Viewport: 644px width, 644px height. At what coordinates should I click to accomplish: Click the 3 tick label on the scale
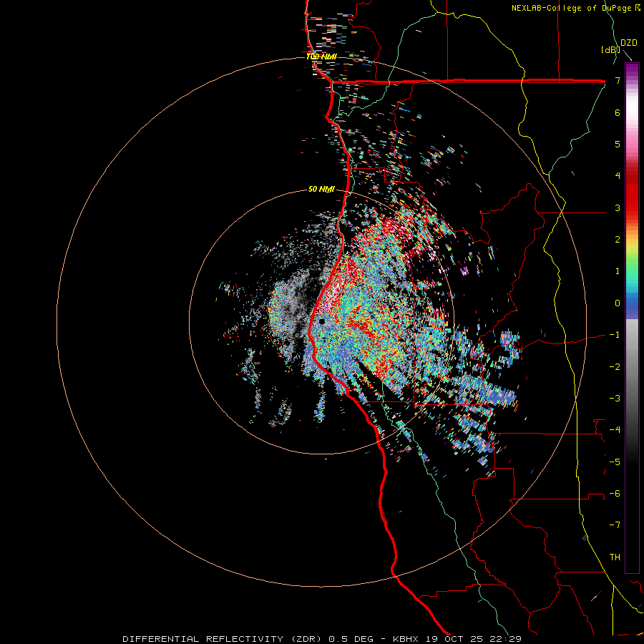[618, 208]
